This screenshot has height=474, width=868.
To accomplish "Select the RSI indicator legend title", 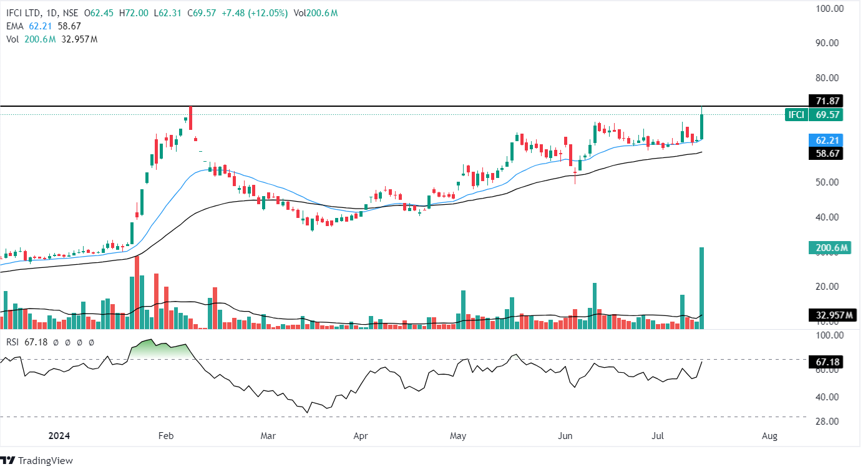I will click(12, 342).
